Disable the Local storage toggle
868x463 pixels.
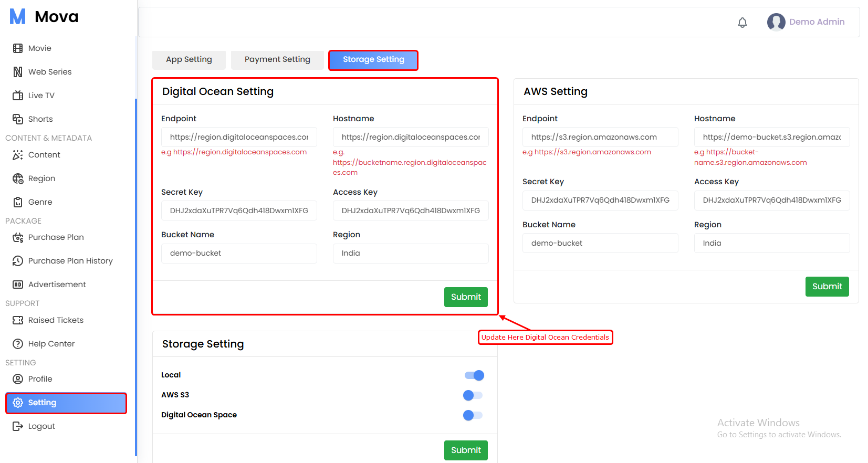[x=474, y=375]
